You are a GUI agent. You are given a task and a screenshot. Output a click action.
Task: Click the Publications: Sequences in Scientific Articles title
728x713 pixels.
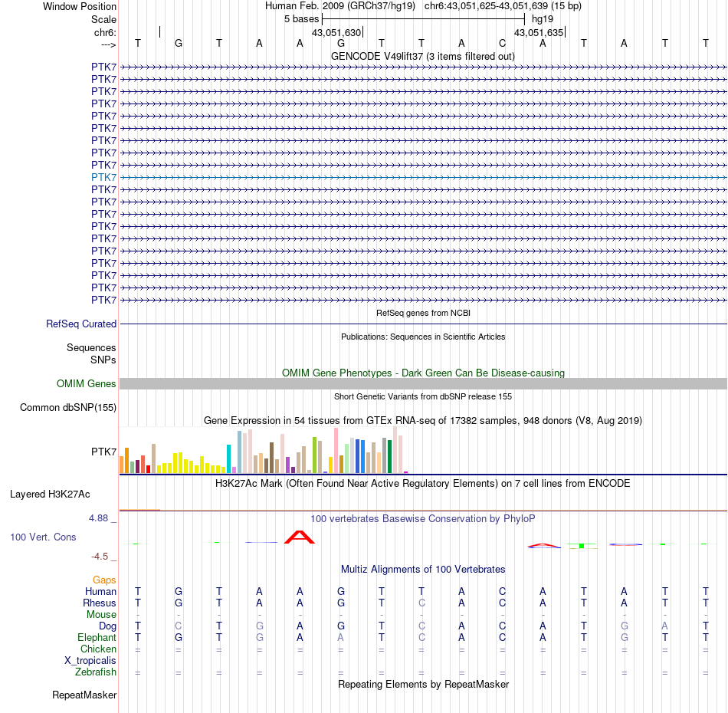click(x=423, y=337)
